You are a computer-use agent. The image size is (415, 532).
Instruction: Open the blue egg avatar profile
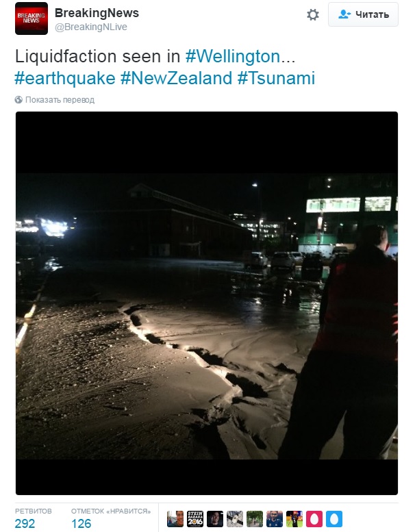click(x=334, y=519)
